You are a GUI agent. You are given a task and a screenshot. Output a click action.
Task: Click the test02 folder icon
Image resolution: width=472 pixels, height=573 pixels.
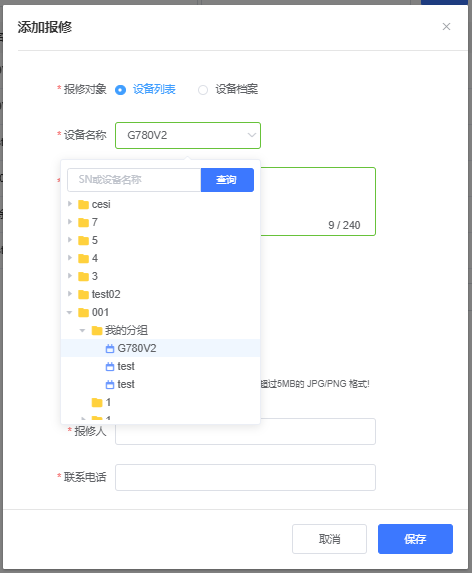(84, 294)
